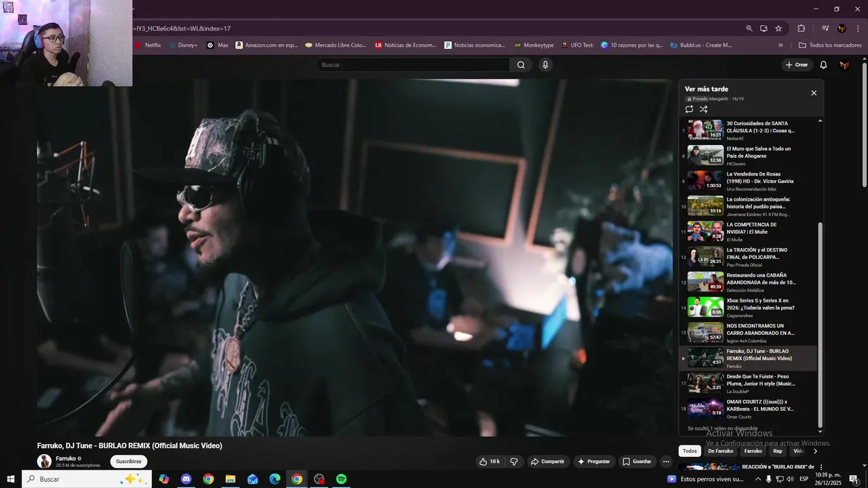Screen dimensions: 868x488
Task: Open the Monkeytype bookmark
Action: click(x=534, y=45)
